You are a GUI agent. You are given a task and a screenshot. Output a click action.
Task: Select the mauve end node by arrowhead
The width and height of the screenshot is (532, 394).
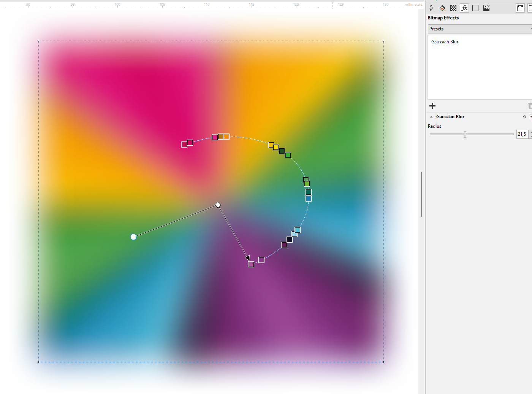pyautogui.click(x=251, y=264)
